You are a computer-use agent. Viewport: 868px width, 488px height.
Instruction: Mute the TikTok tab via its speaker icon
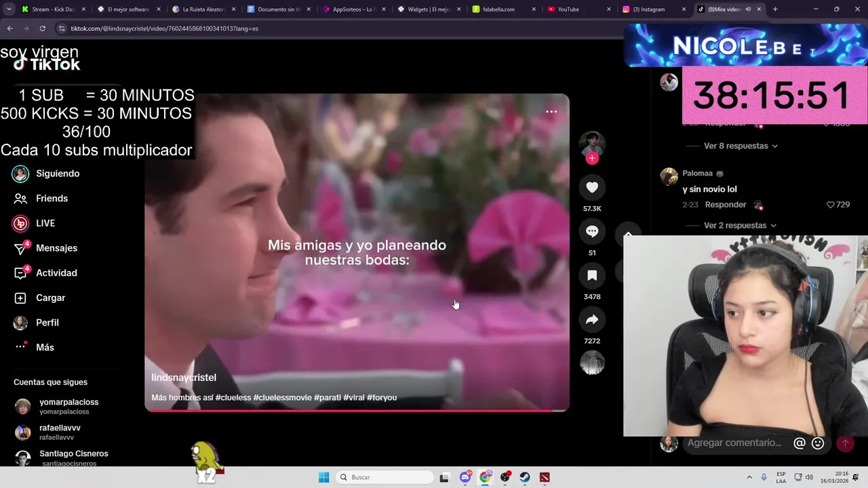tap(749, 9)
